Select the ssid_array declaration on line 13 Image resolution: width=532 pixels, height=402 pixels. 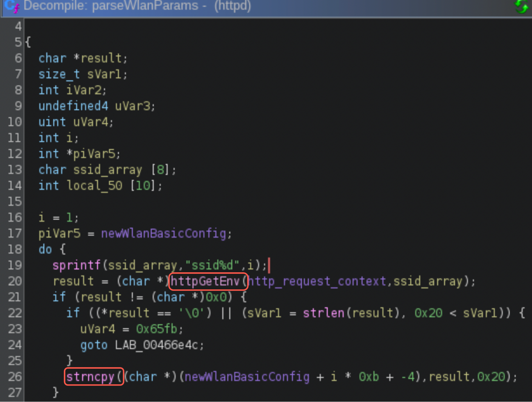(108, 170)
